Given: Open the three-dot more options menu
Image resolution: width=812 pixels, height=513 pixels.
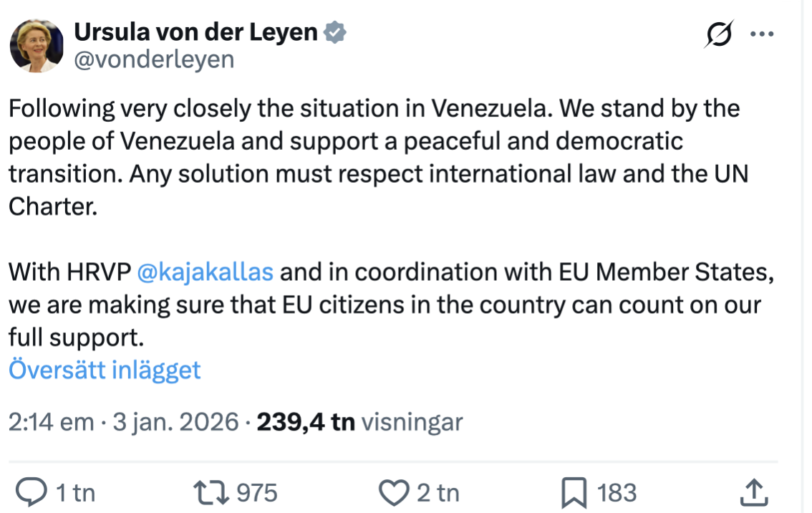Looking at the screenshot, I should [x=762, y=34].
